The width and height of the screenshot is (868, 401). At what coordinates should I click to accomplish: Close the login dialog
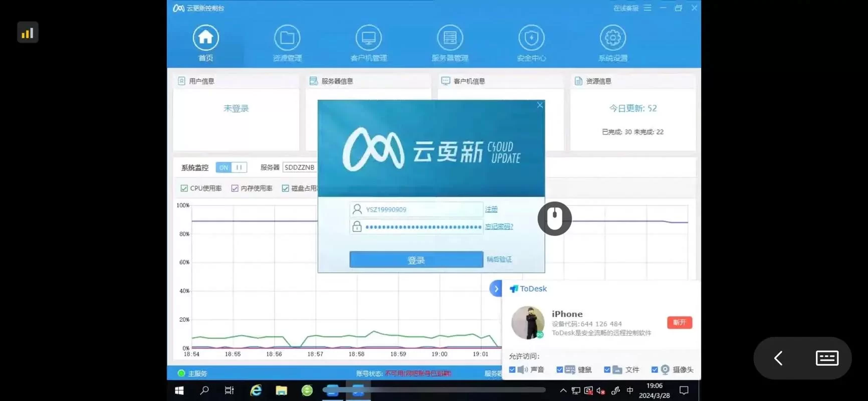[x=540, y=105]
